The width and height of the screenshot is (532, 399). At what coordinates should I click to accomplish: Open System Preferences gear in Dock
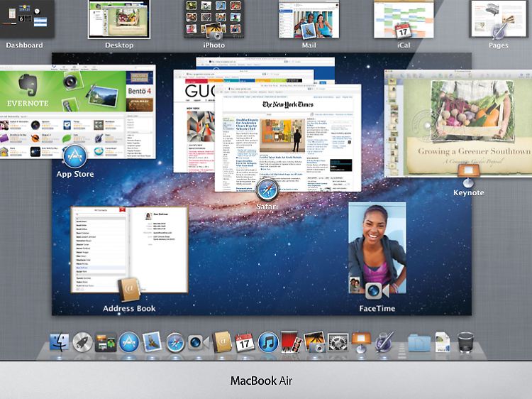click(x=338, y=342)
